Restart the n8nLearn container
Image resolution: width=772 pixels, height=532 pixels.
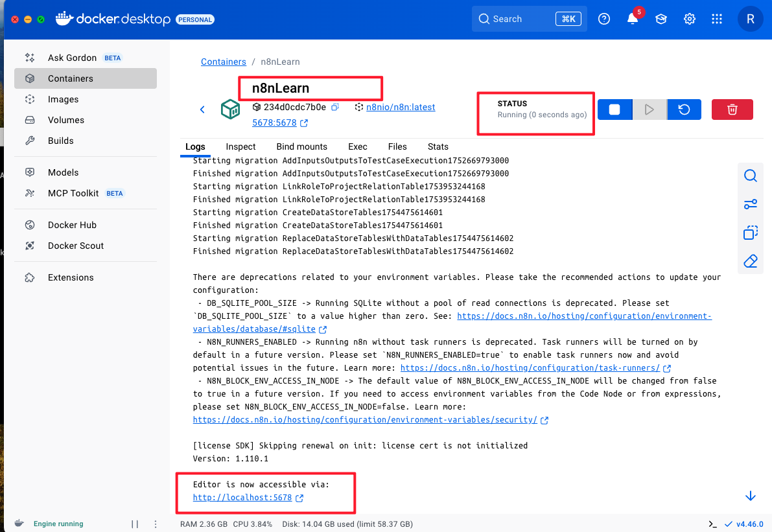pyautogui.click(x=684, y=110)
